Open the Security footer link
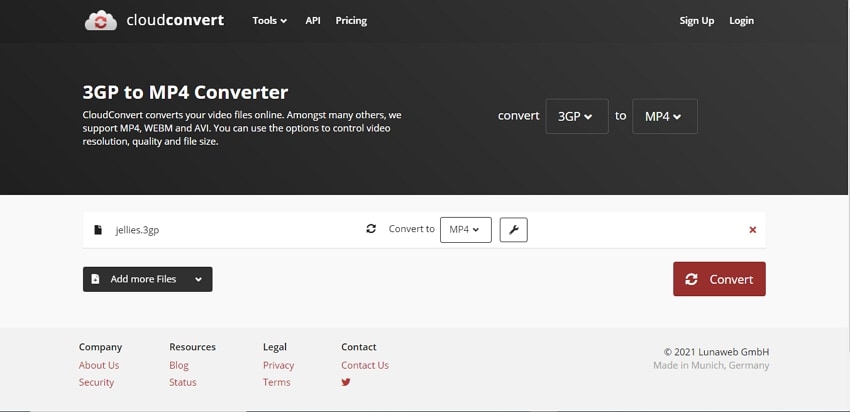Viewport: 850px width, 412px height. click(96, 382)
